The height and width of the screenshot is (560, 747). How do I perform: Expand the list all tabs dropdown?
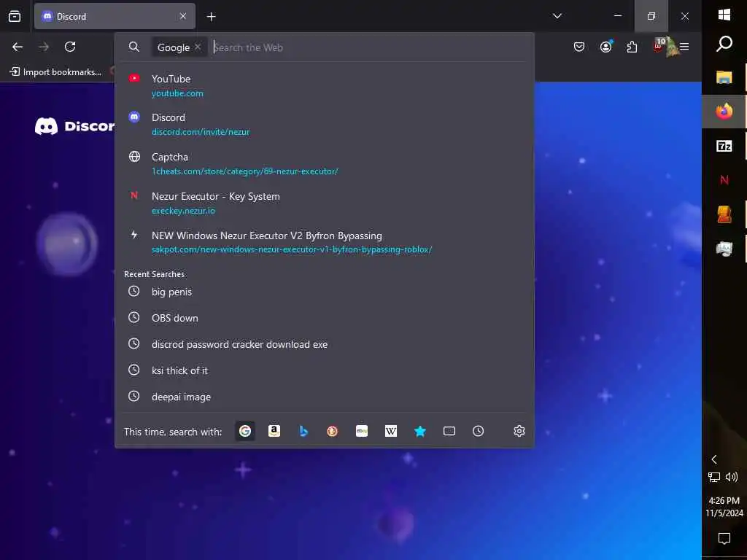coord(557,16)
